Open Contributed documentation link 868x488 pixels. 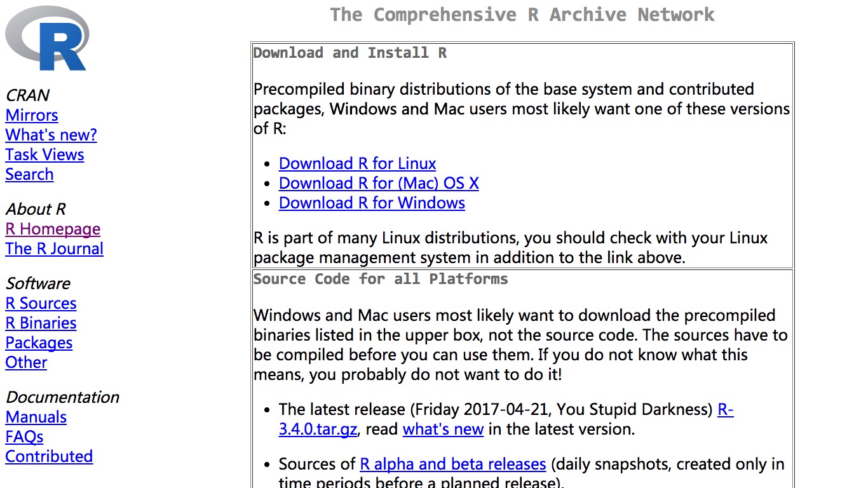(49, 456)
